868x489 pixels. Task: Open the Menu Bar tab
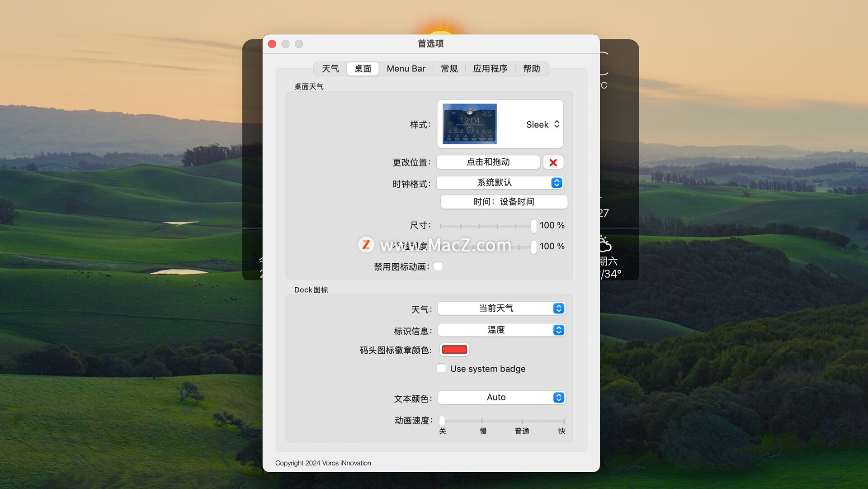[406, 69]
